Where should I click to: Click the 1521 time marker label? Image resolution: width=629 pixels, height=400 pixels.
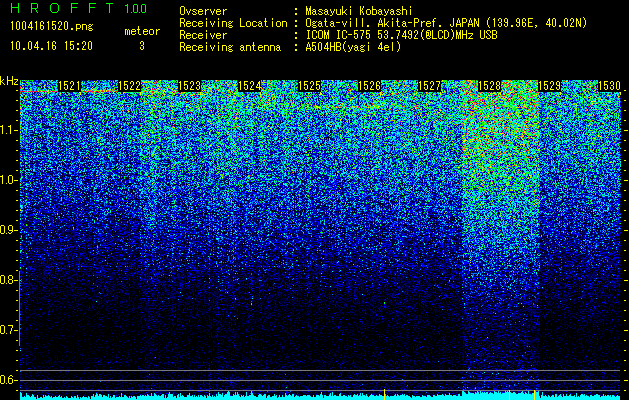(x=69, y=86)
